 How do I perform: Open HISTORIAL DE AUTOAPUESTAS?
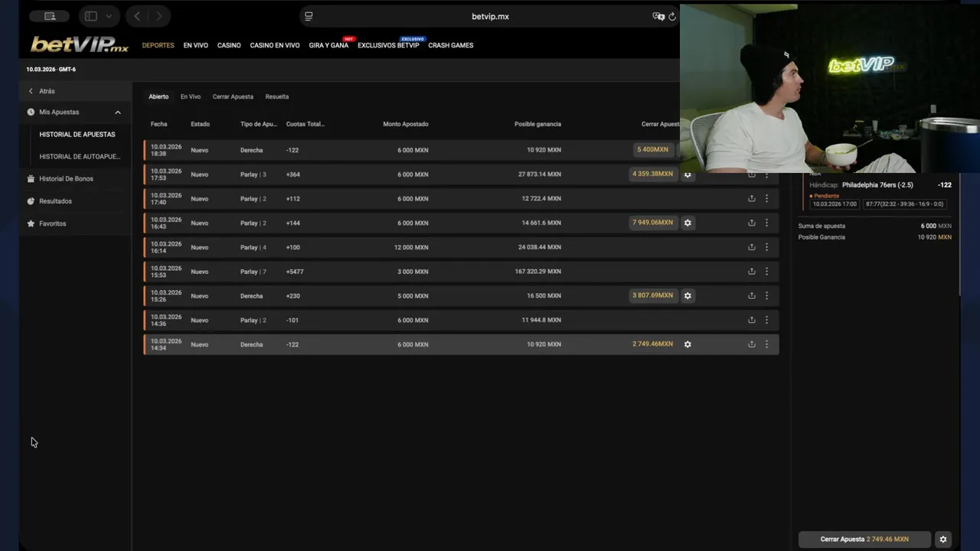click(80, 157)
